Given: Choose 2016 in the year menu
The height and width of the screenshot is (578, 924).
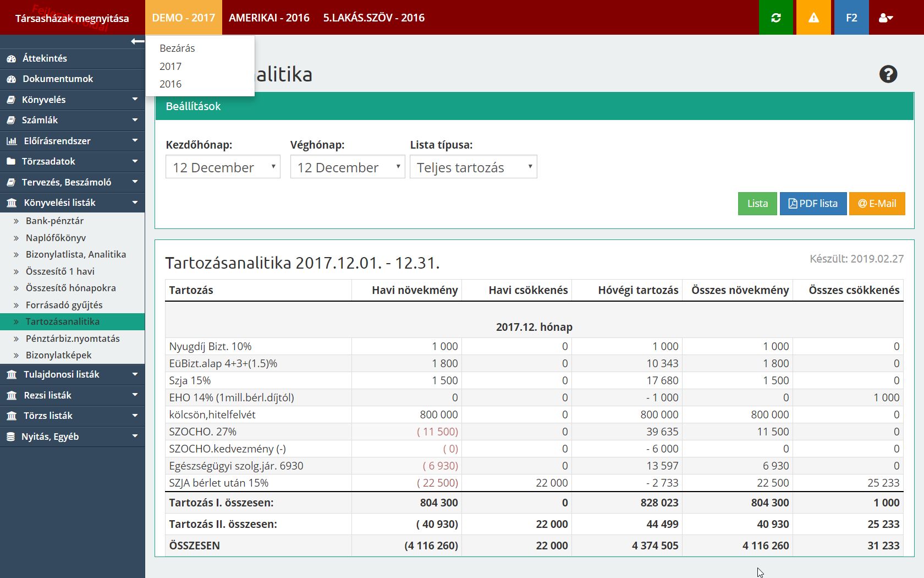Looking at the screenshot, I should 170,84.
